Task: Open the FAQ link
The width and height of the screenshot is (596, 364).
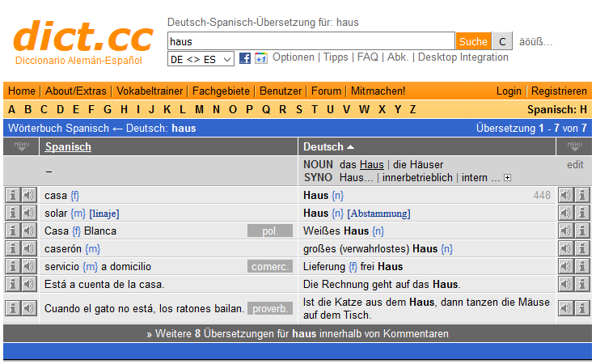Action: coord(368,57)
